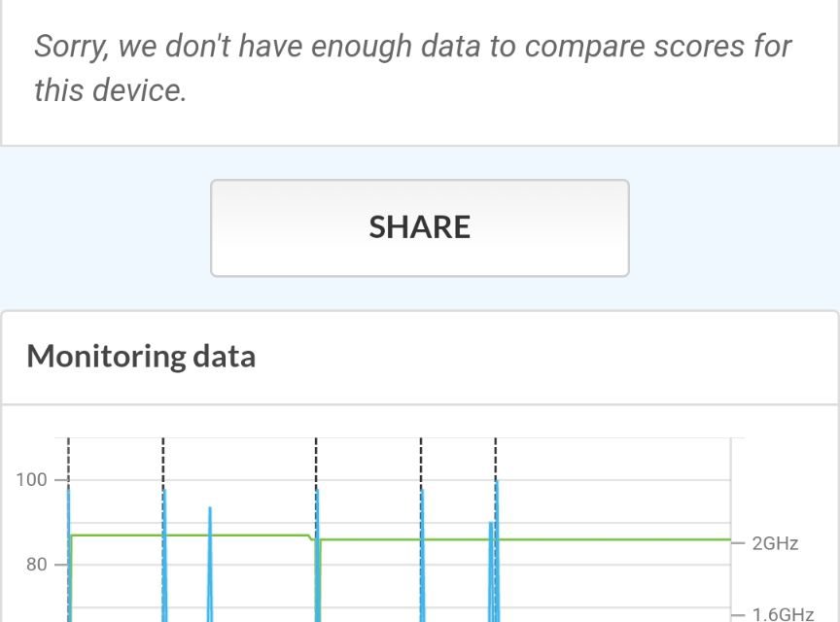Click the green line's small step-down notch

point(311,536)
